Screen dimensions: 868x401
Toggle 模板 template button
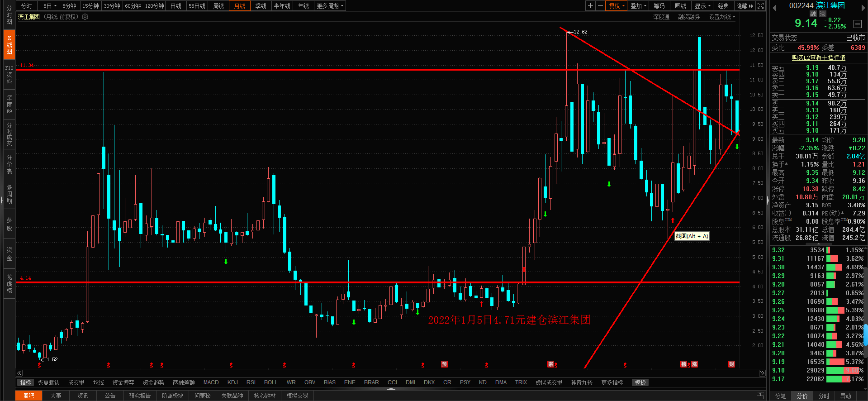640,382
